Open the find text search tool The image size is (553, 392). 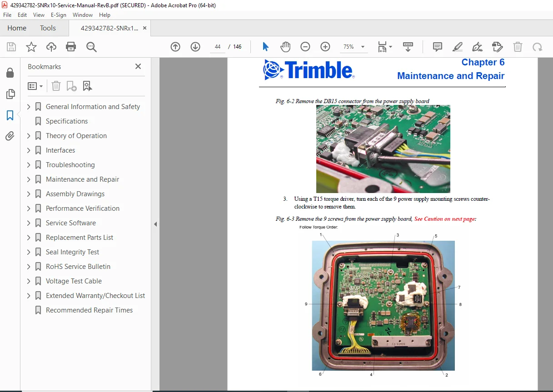[91, 47]
